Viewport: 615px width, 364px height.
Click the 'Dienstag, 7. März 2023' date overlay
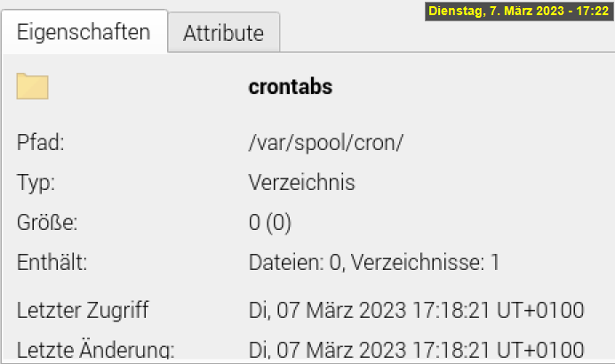499,11
